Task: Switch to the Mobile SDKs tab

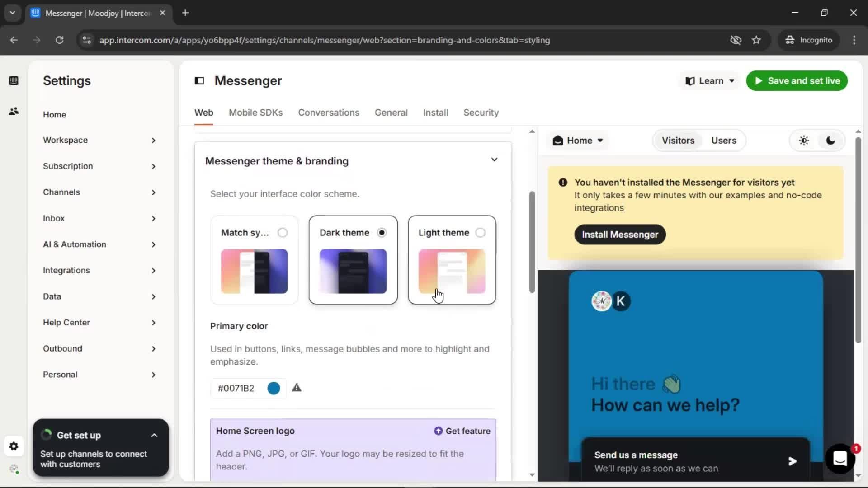Action: click(255, 113)
